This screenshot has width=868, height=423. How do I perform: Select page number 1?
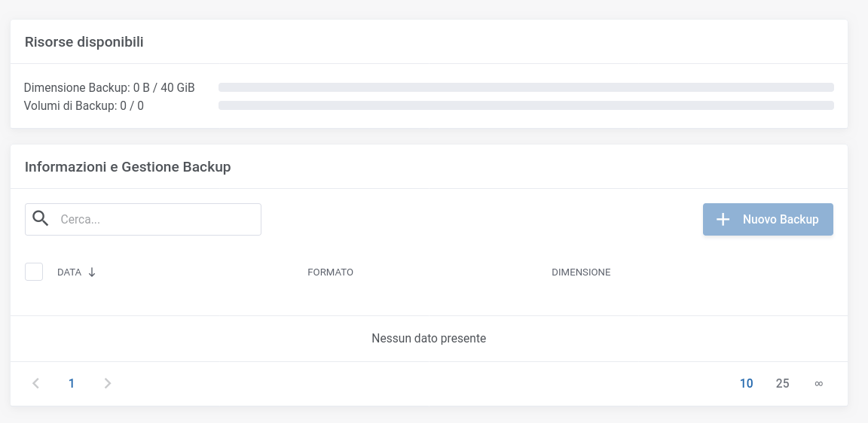pos(72,383)
